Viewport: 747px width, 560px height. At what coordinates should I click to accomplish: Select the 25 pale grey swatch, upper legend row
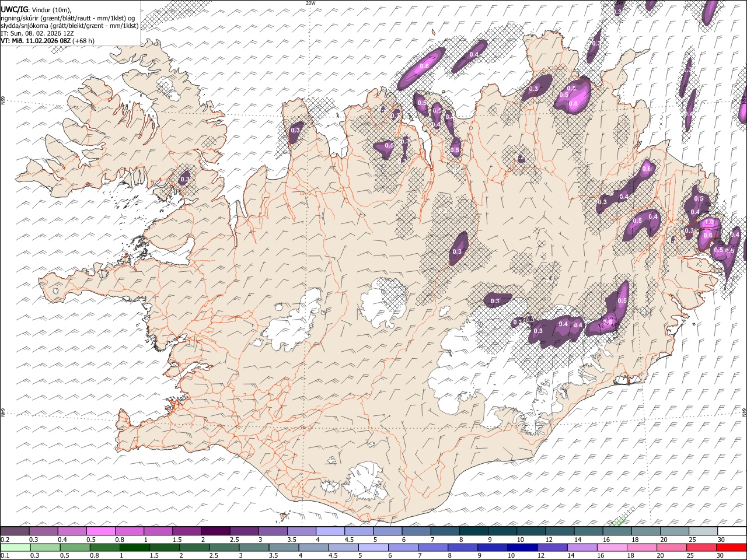click(703, 531)
